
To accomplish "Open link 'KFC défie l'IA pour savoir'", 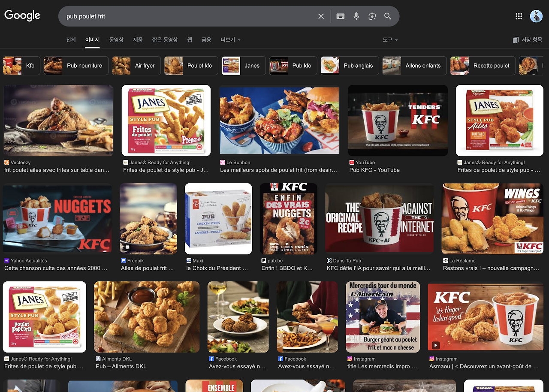I will coord(379,268).
